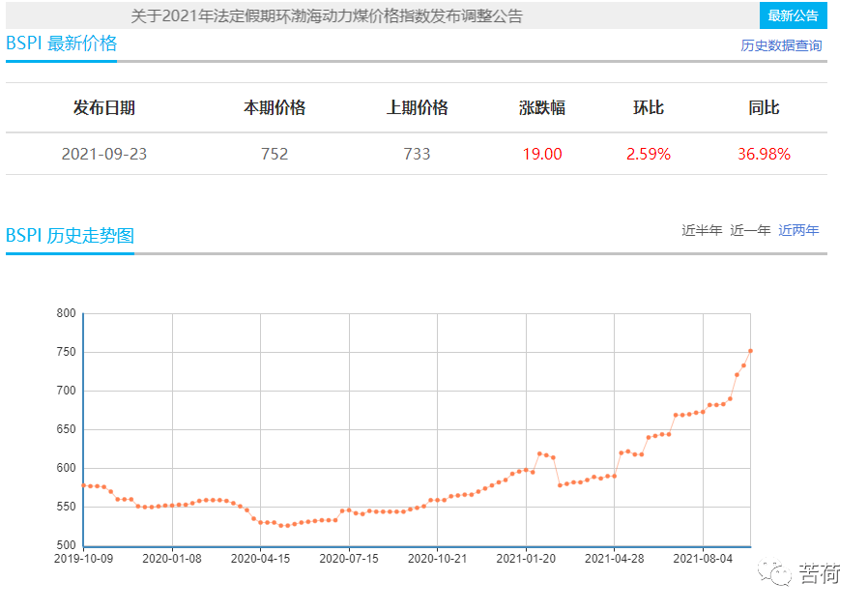Screen dimensions: 868x611
Task: Click y-axis label 700
Action: pyautogui.click(x=66, y=391)
